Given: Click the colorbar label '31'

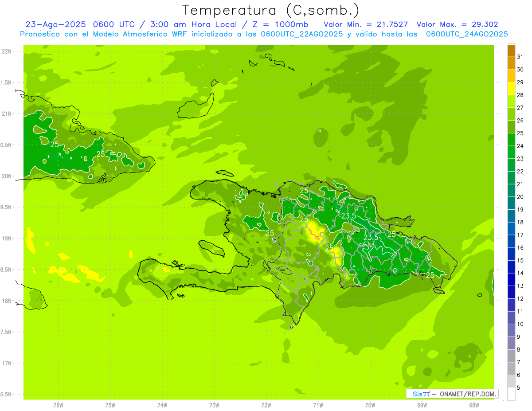Looking at the screenshot, I should (520, 57).
